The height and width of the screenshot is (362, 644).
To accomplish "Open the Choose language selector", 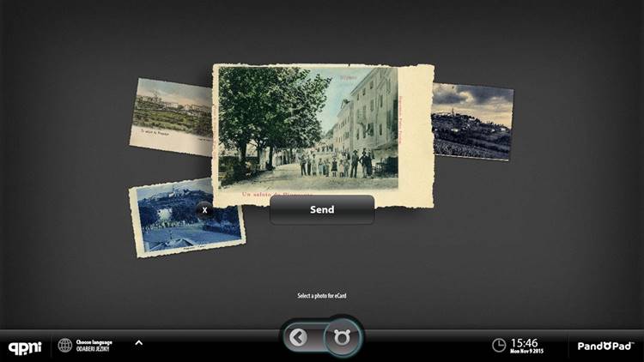I will click(94, 341).
